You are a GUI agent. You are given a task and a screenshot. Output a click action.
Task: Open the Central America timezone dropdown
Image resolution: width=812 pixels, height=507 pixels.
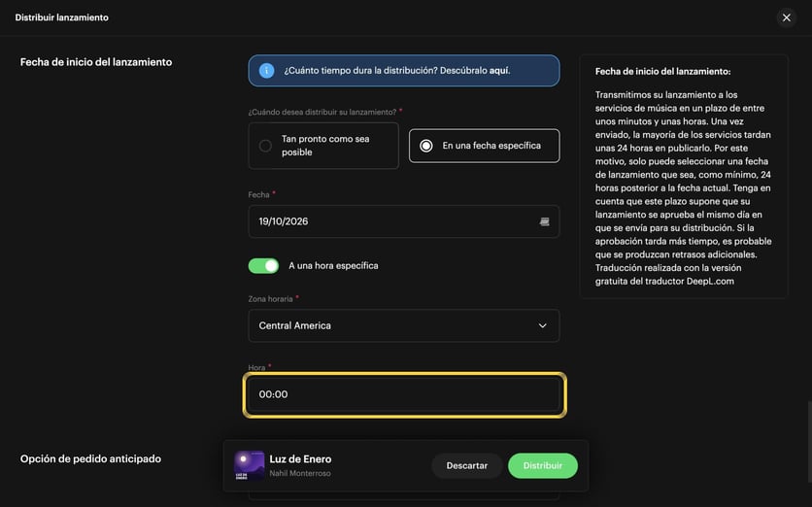click(x=404, y=325)
